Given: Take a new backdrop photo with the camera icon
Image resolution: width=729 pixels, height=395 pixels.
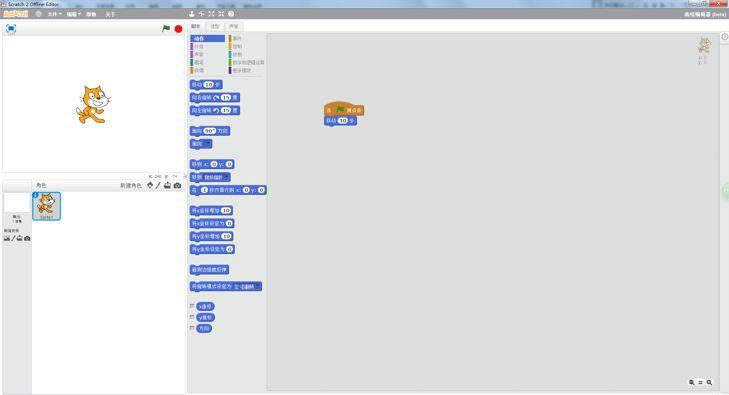Looking at the screenshot, I should (x=27, y=238).
